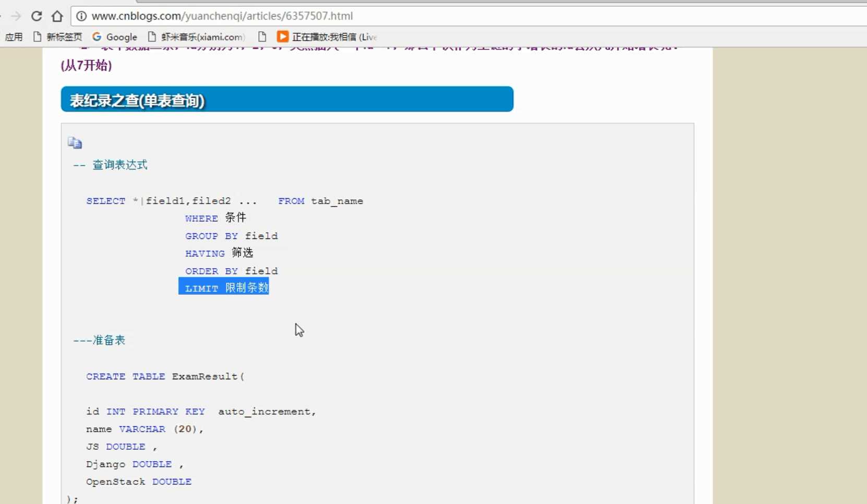867x504 pixels.
Task: View site information icon in address bar
Action: (81, 16)
